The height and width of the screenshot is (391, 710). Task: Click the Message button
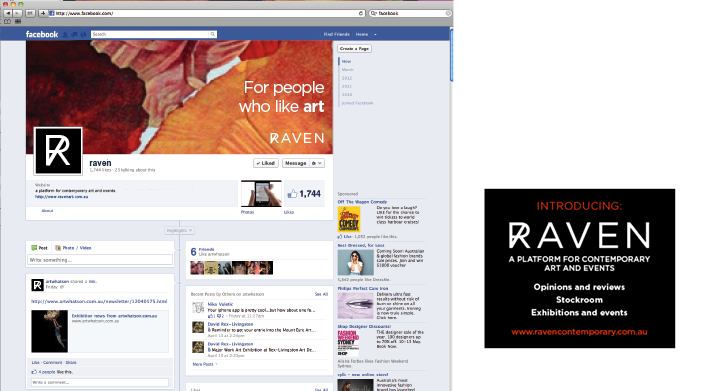[x=296, y=163]
